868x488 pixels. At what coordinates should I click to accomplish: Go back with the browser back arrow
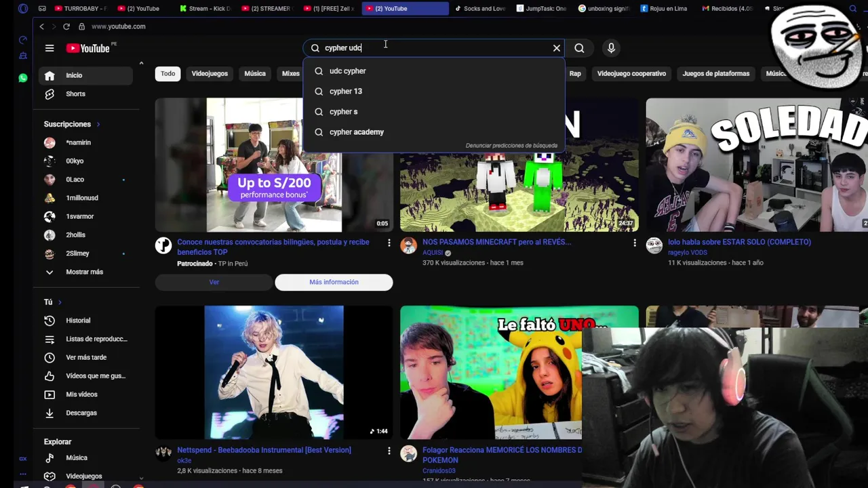(x=41, y=26)
